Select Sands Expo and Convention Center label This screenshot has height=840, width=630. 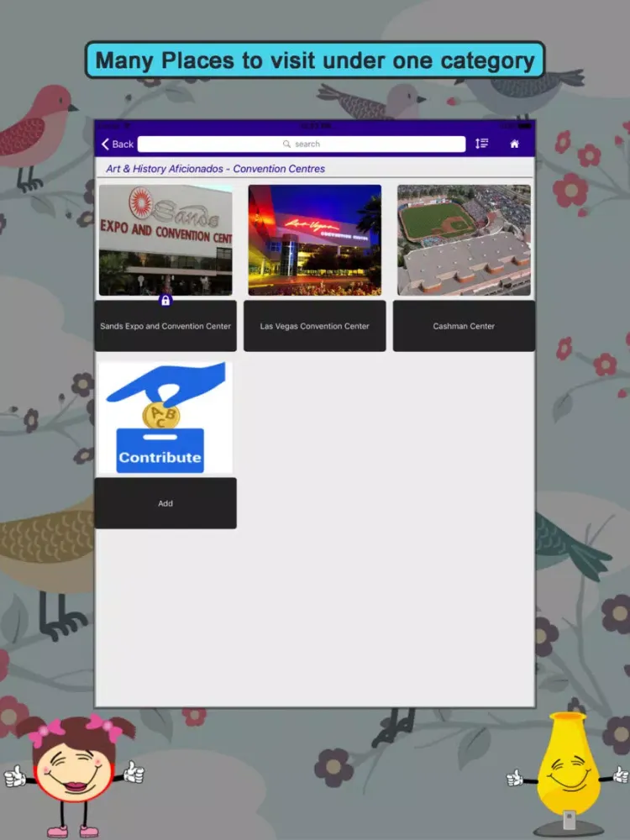[165, 326]
